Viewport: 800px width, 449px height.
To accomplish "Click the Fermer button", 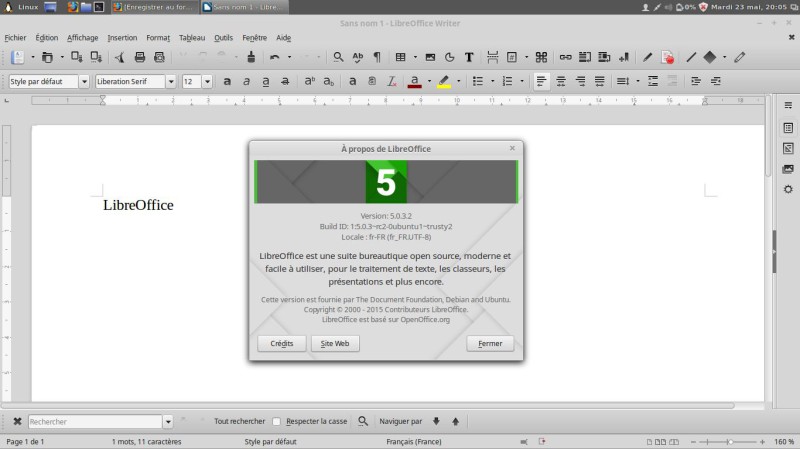I will [x=490, y=343].
